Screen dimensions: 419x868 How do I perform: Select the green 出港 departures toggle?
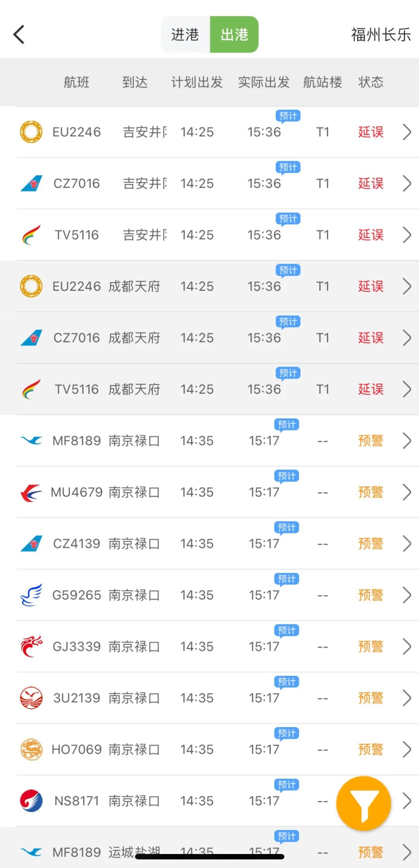(x=234, y=35)
